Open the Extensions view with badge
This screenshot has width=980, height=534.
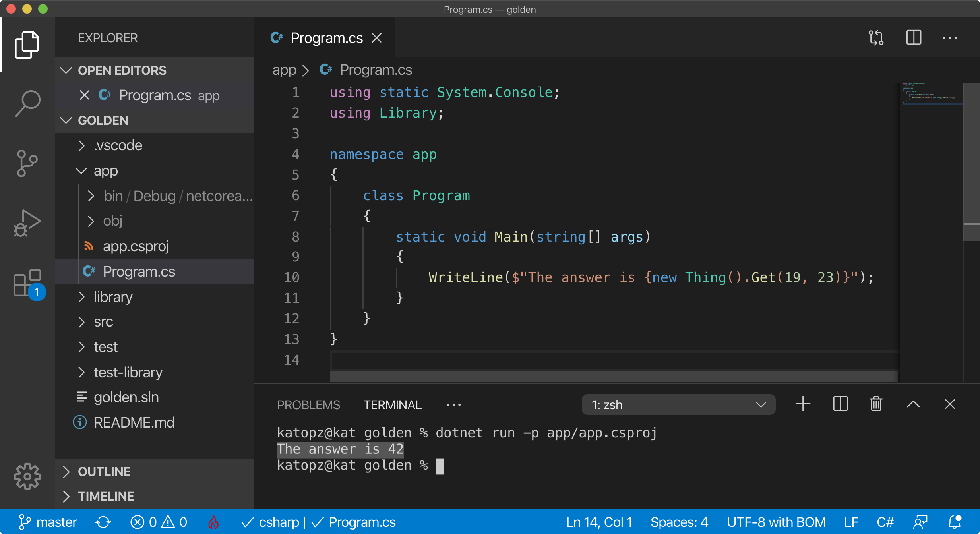coord(27,283)
